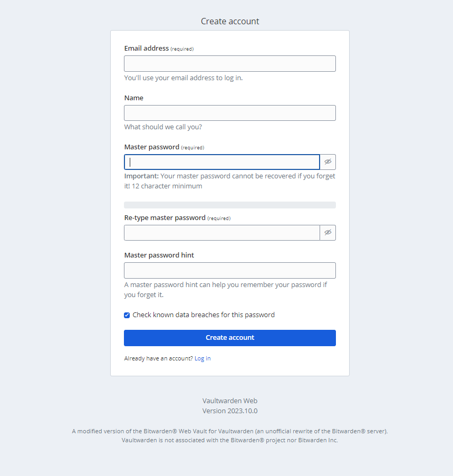Click the "Re-type master password" label
Viewport: 453px width, 476px height.
(177, 217)
